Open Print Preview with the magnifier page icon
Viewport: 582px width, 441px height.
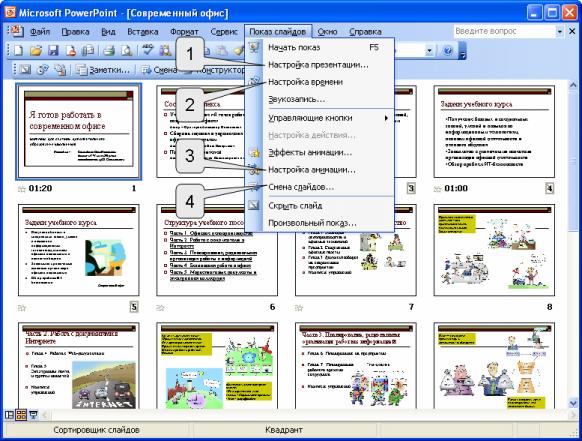pyautogui.click(x=126, y=50)
